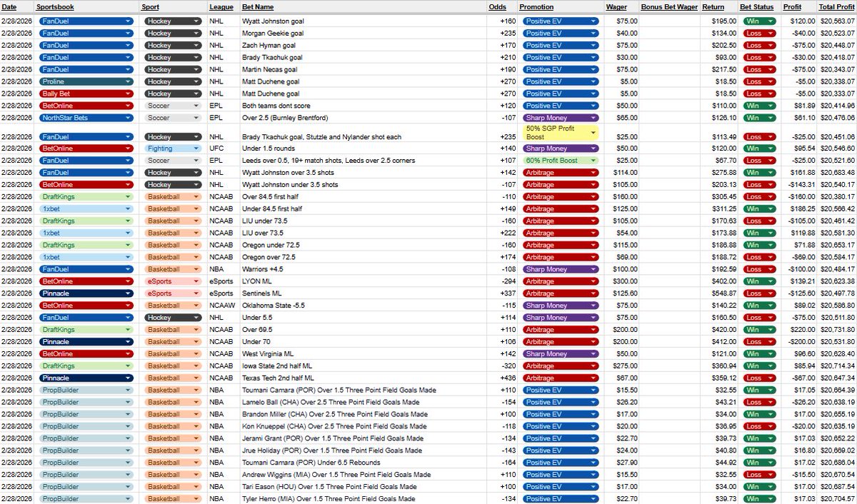The image size is (857, 504).
Task: Open BetOnline dropdown for West Virginia ML row
Action: click(86, 354)
